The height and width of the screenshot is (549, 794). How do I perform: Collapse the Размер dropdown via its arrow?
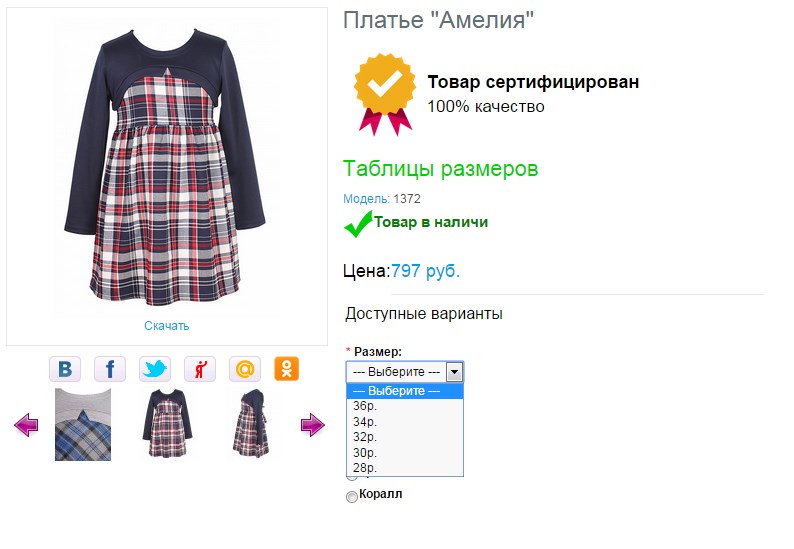[454, 372]
